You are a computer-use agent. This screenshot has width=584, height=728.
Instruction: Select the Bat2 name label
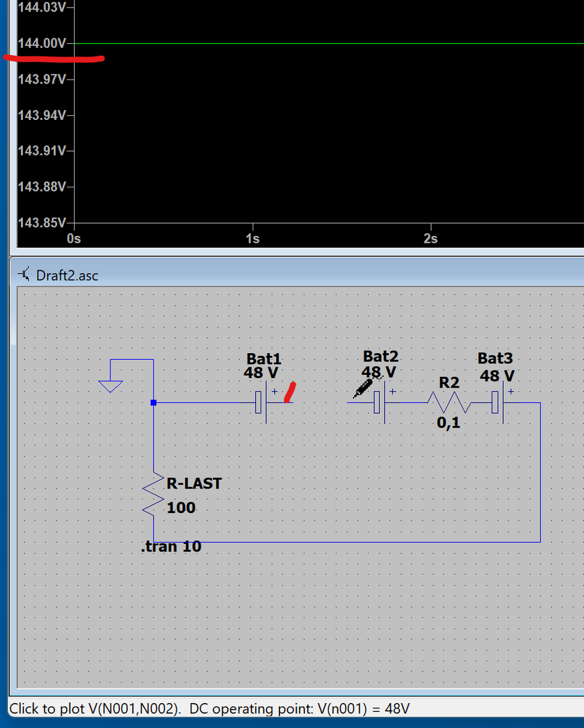[x=381, y=356]
